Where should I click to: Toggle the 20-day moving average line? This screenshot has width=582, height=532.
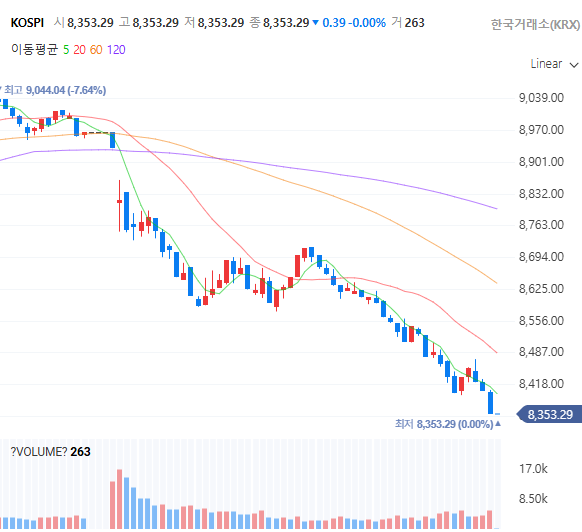point(79,50)
